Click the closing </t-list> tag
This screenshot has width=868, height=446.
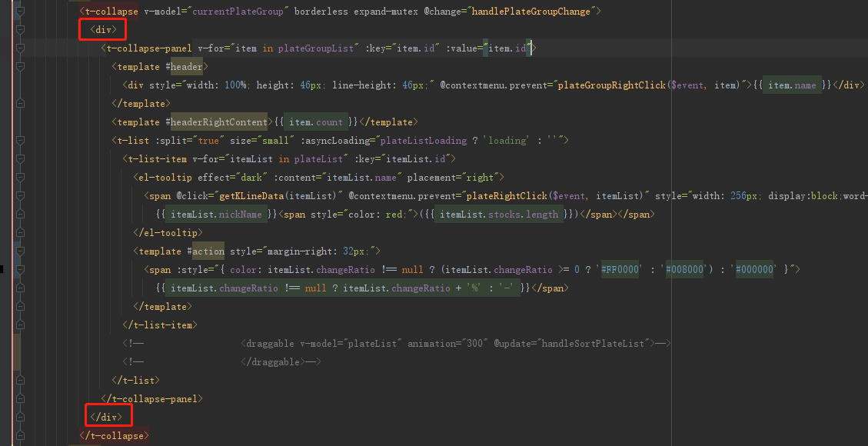[x=135, y=380]
